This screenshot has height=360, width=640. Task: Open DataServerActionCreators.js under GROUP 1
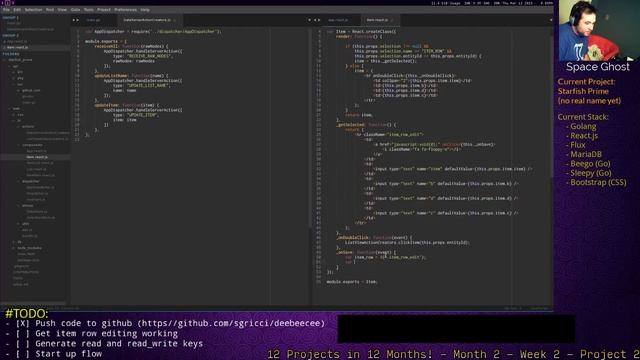pos(30,29)
